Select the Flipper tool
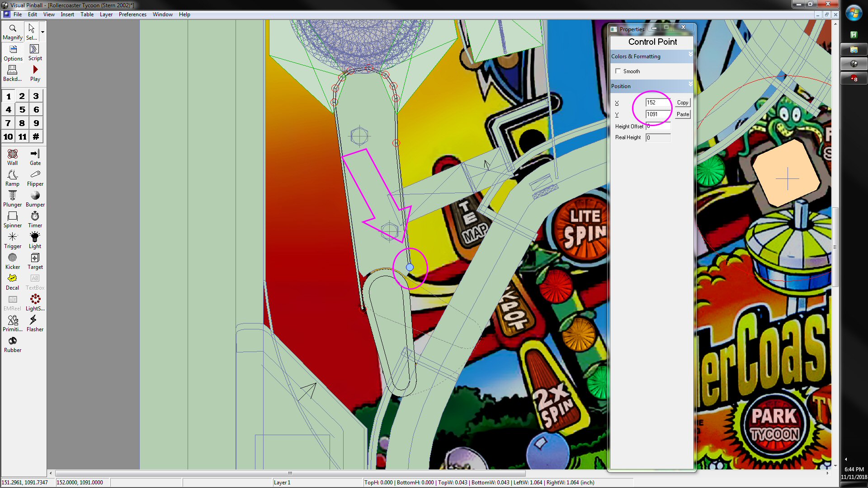This screenshot has width=868, height=488. (x=35, y=178)
